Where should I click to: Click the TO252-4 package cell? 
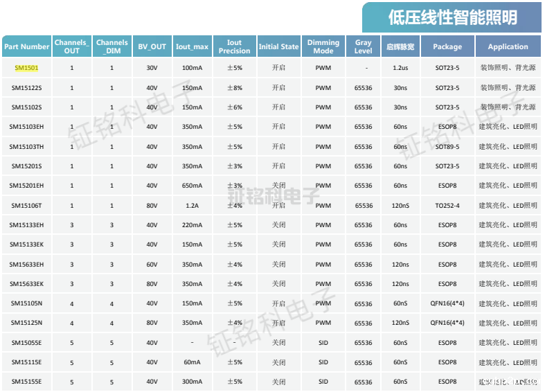point(447,206)
